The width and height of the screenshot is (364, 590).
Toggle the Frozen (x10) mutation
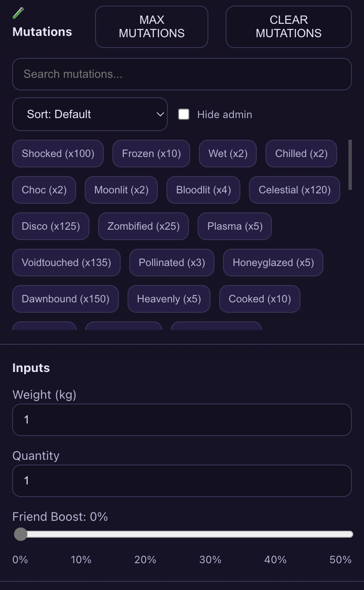click(151, 154)
